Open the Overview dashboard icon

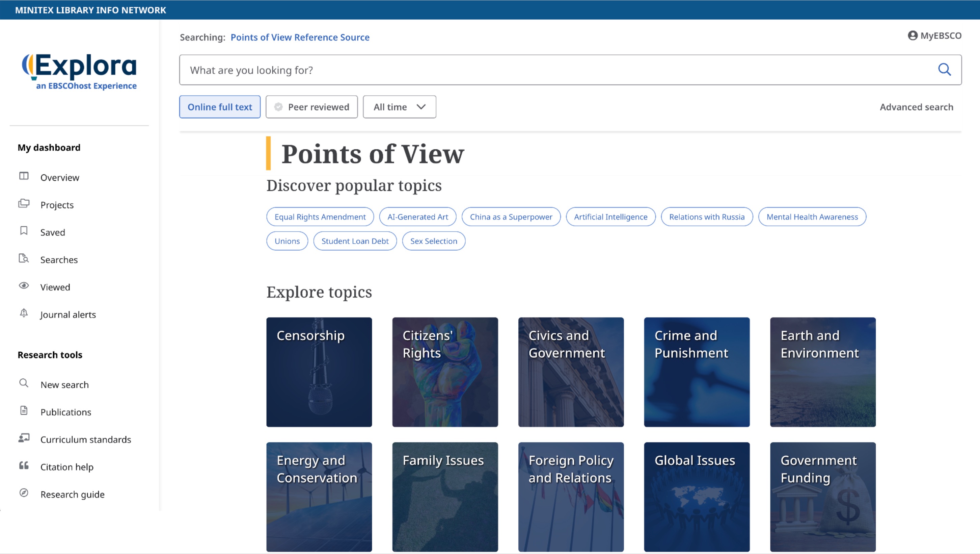(x=24, y=176)
